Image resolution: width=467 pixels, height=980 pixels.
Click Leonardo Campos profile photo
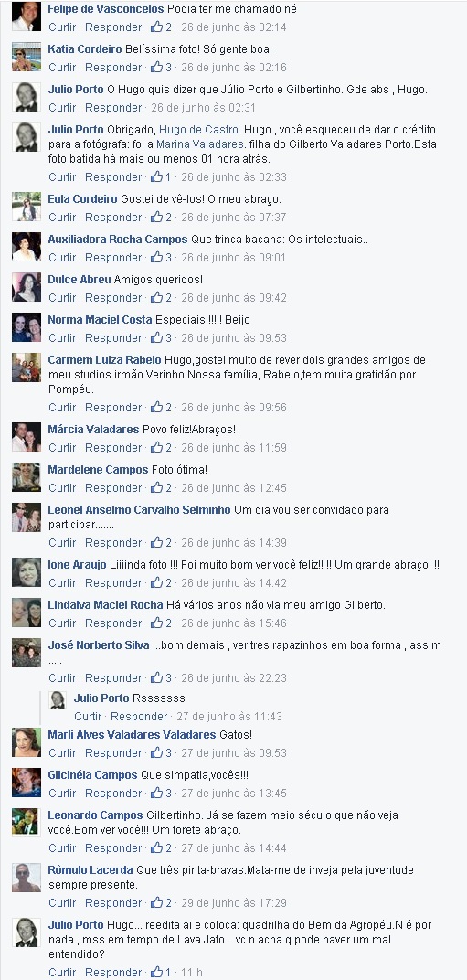[27, 822]
